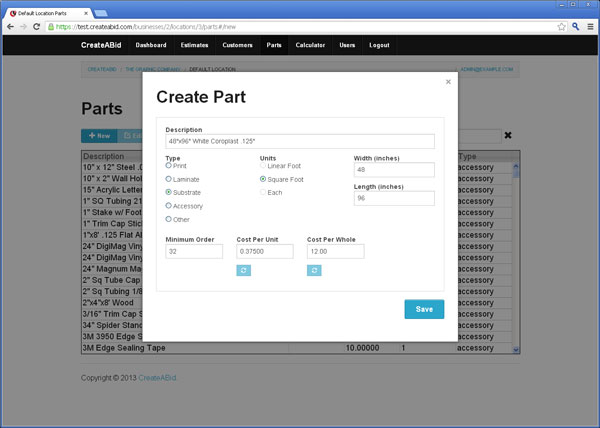The image size is (600, 428).
Task: Bookmark this page with the star icon
Action: coord(562,26)
